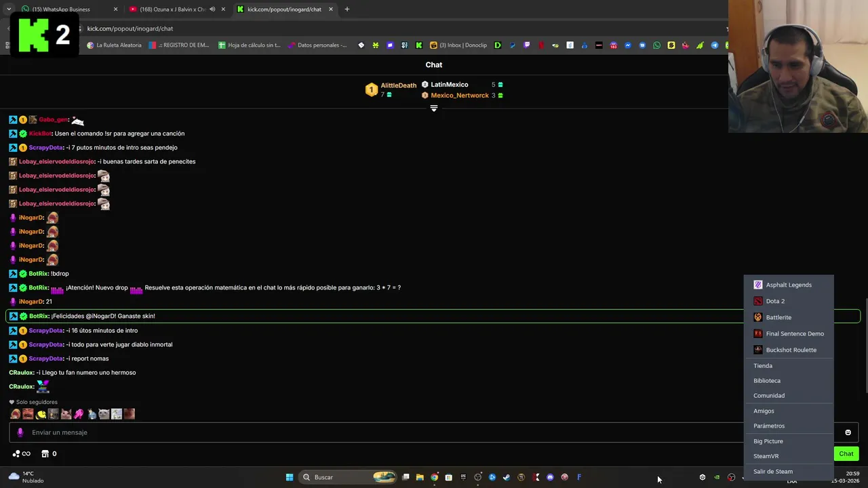
Task: Click the highlighted Felicidades @iNogarD message
Action: 433,316
